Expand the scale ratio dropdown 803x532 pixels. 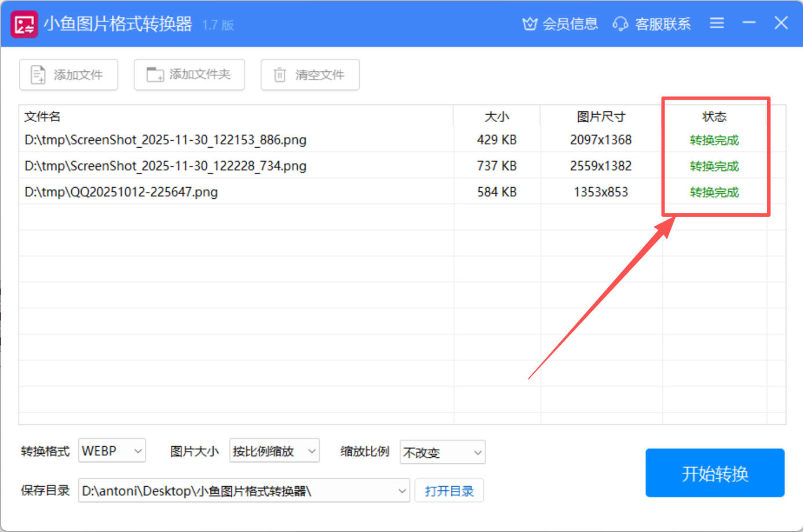tap(477, 453)
